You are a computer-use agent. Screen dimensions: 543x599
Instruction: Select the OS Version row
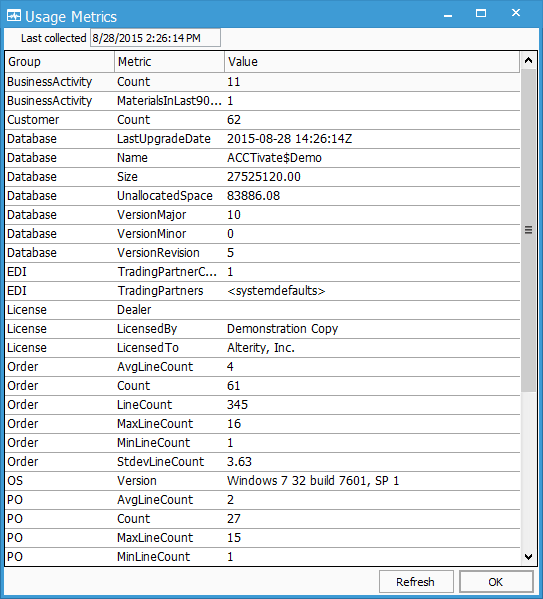263,481
